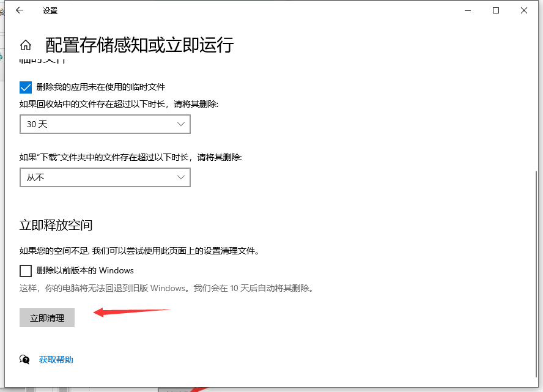Maximize the Settings window
The image size is (543, 392).
click(495, 10)
